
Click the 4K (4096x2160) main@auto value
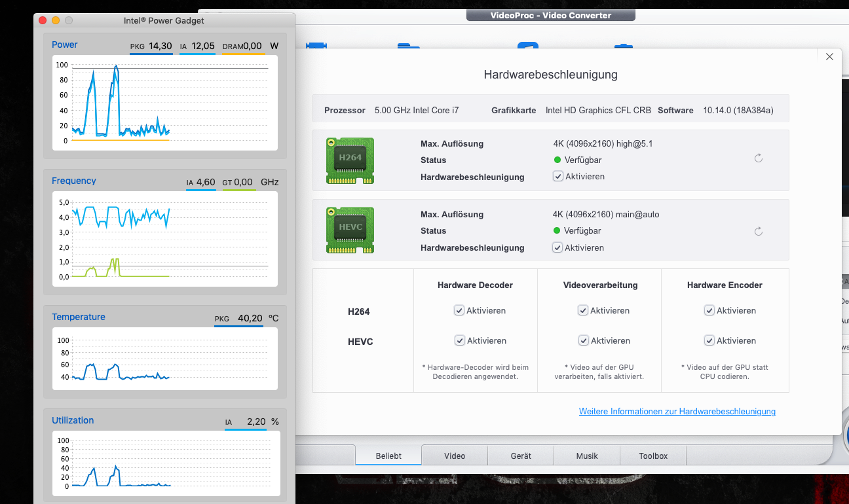point(607,214)
